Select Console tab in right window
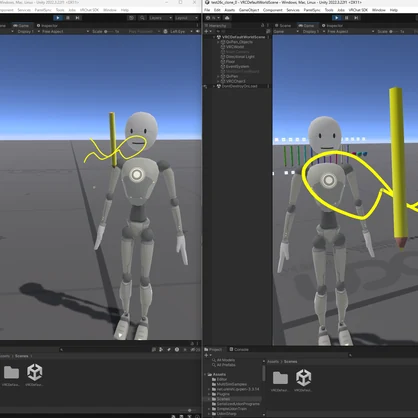 [x=239, y=349]
